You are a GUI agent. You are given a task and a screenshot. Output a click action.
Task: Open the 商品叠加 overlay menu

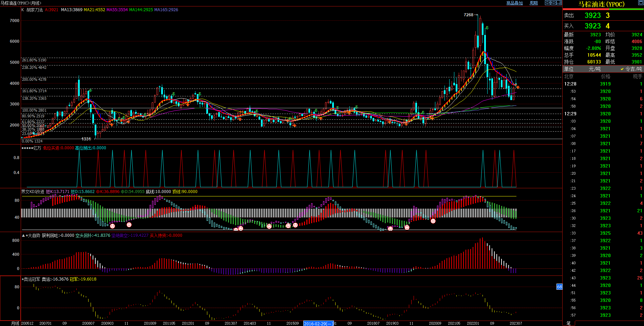coord(514,3)
